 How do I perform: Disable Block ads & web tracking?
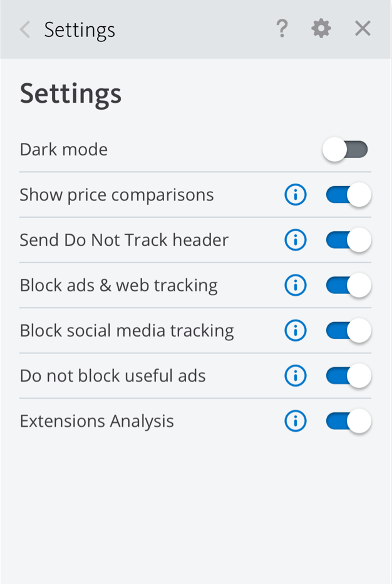coord(348,285)
